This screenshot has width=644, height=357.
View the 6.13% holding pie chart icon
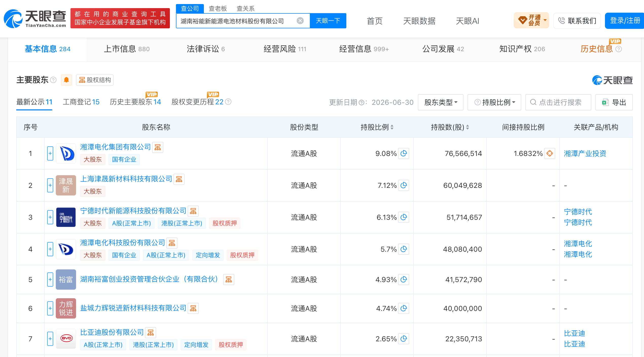[404, 217]
